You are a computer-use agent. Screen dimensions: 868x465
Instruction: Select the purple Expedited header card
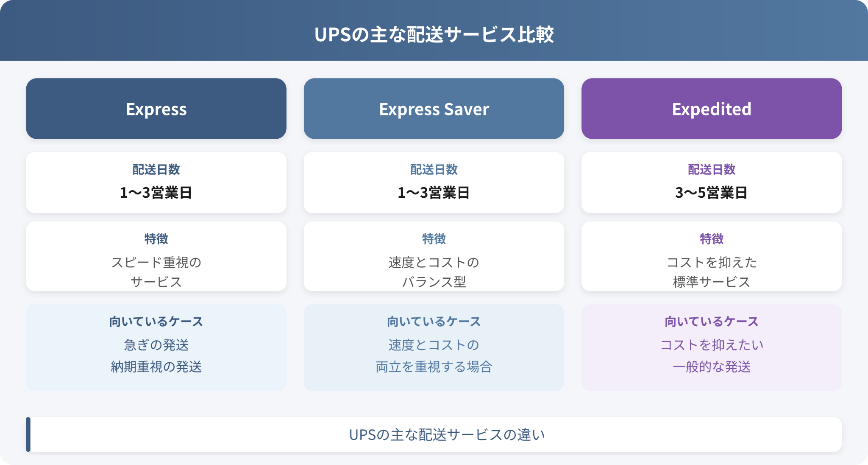[x=711, y=109]
